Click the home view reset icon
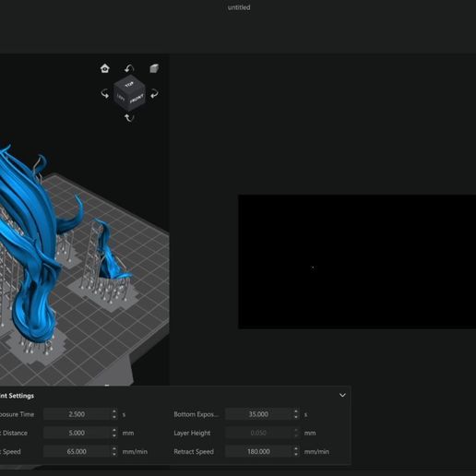 pyautogui.click(x=105, y=68)
